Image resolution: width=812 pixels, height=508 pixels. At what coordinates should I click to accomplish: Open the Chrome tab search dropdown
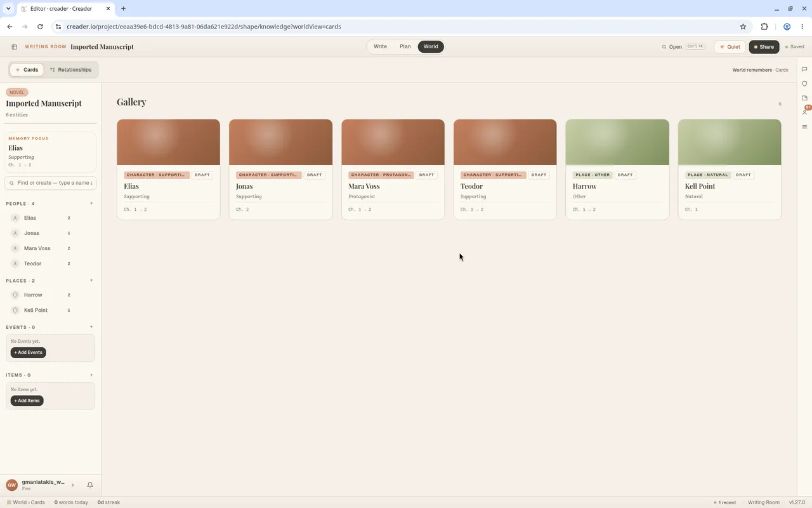(x=8, y=9)
